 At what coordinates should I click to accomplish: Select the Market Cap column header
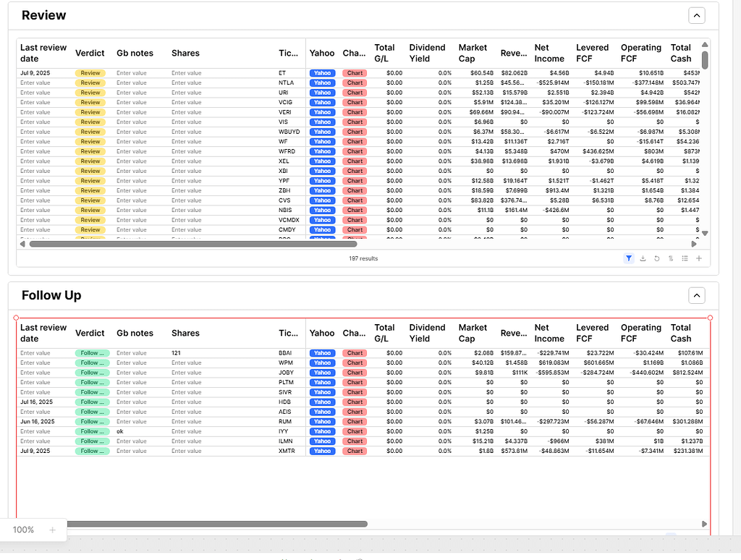tap(472, 52)
